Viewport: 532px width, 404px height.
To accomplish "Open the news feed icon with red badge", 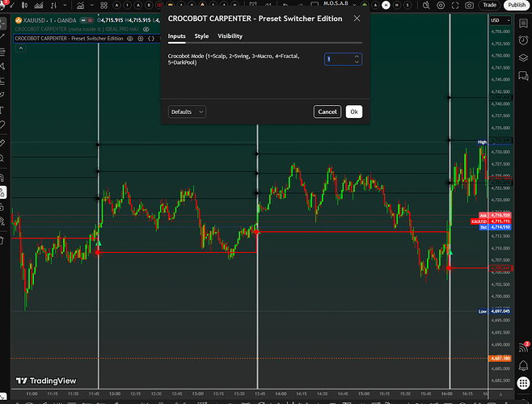I will click(524, 347).
